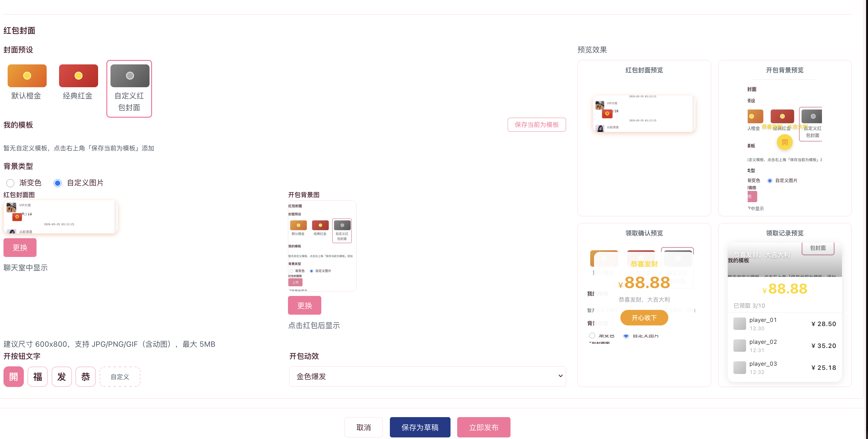Select the 经典红金 cover preset
Viewport: 868px width, 439px height.
click(78, 82)
